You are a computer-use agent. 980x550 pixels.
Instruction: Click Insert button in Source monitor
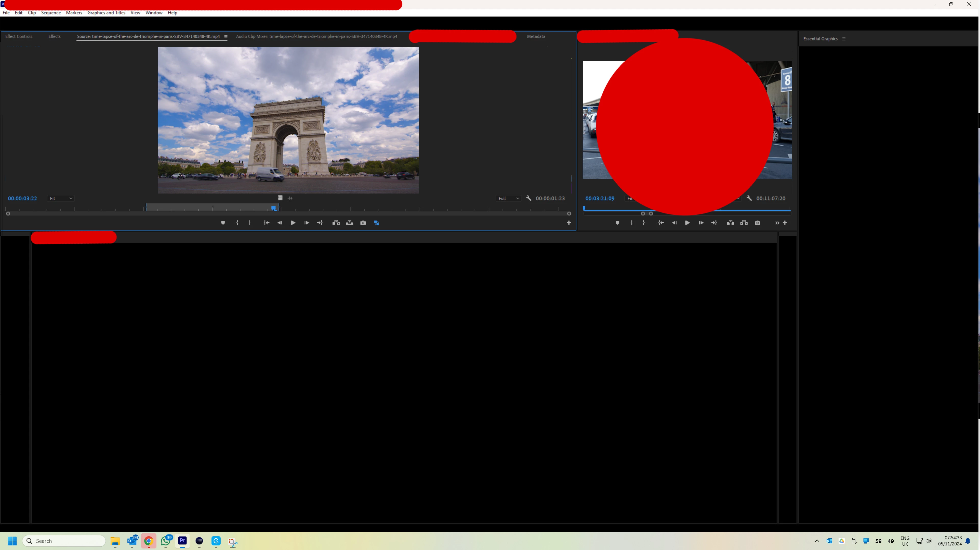[x=336, y=223]
